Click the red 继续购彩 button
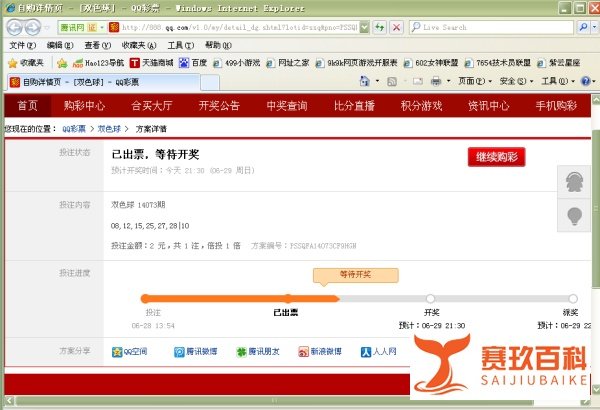Screen dimensions: 600x410 (496, 157)
